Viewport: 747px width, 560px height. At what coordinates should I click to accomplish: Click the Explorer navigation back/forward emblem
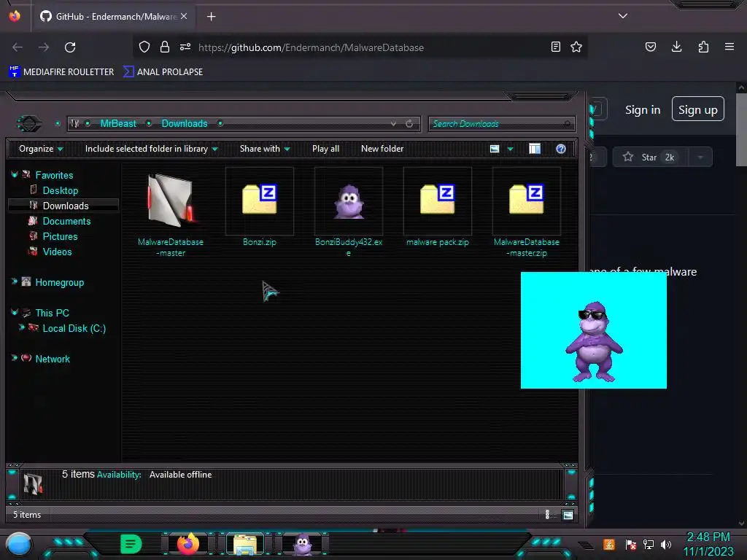pyautogui.click(x=29, y=124)
